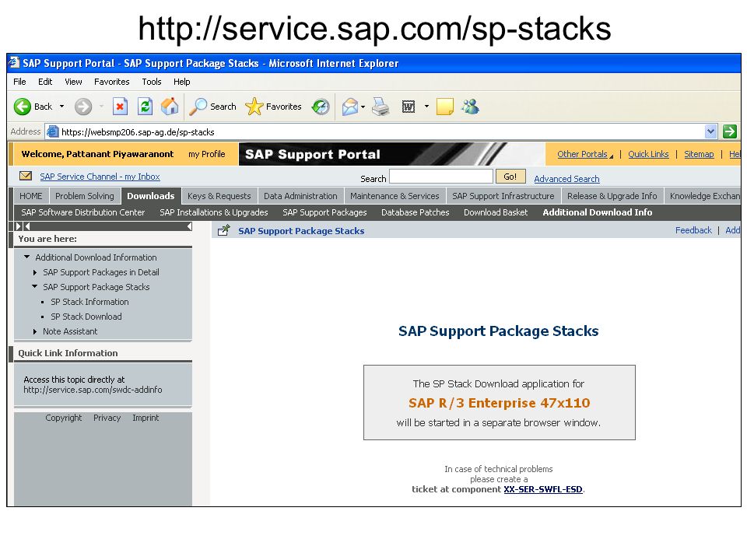Click the Refresh page icon
The width and height of the screenshot is (747, 560).
(x=145, y=107)
